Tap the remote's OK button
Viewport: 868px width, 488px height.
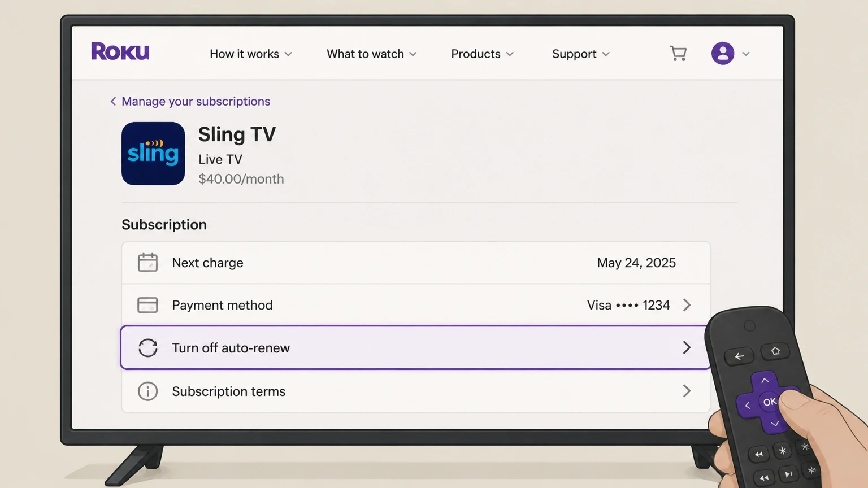click(770, 402)
